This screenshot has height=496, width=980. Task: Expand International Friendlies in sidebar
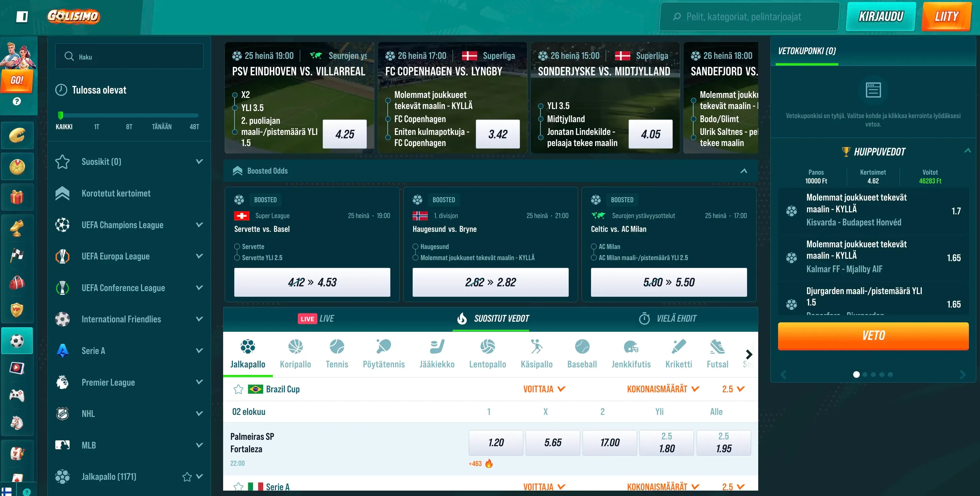point(199,319)
